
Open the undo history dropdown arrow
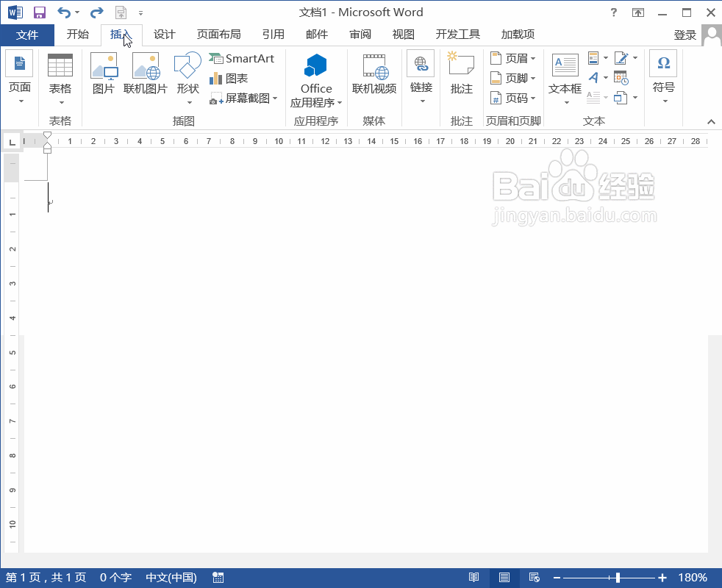tap(77, 12)
